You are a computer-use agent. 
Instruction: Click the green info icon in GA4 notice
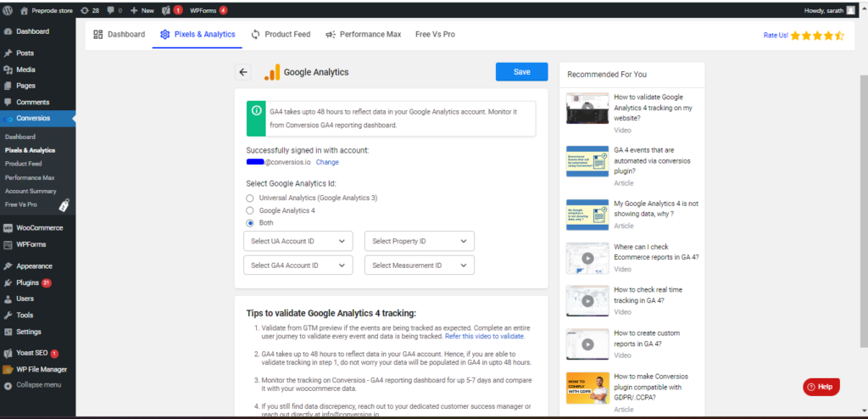[256, 110]
